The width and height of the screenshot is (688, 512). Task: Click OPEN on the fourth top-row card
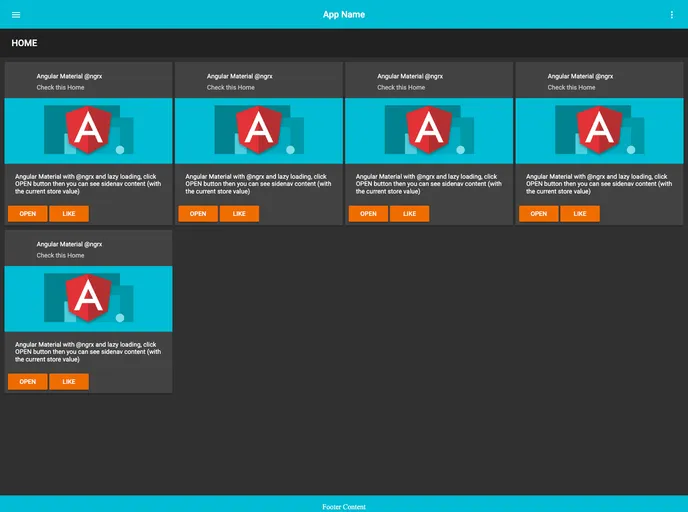pos(538,214)
